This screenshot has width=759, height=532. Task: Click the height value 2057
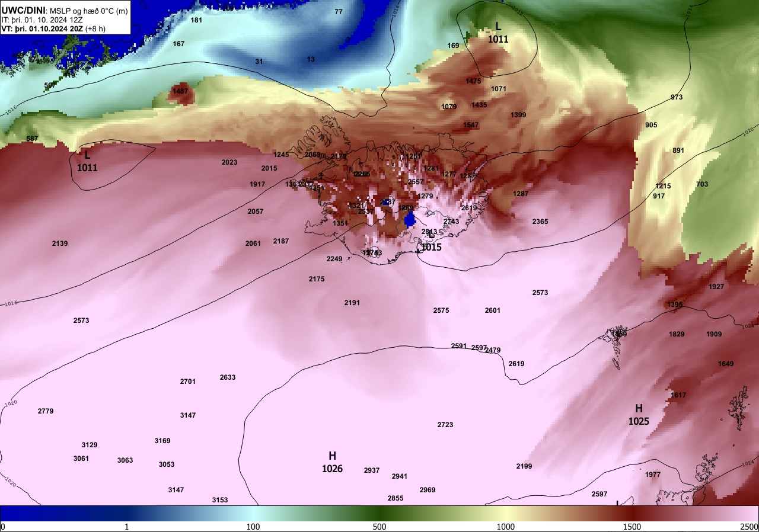coord(256,211)
